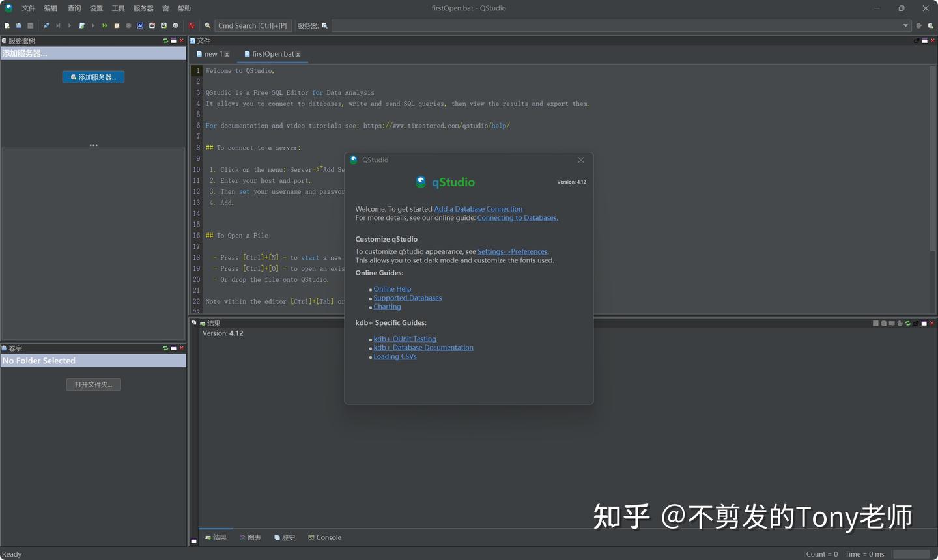
Task: Open a file using the toolbar icon
Action: click(18, 25)
